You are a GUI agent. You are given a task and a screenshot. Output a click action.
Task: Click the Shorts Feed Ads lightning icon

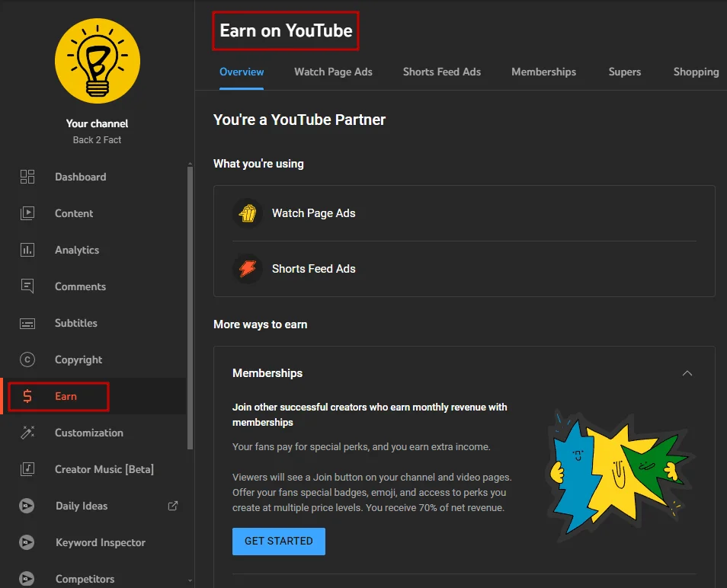[x=248, y=269]
